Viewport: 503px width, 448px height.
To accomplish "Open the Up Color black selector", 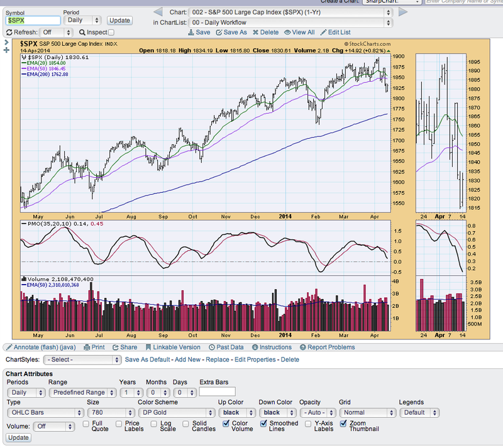I will (237, 413).
